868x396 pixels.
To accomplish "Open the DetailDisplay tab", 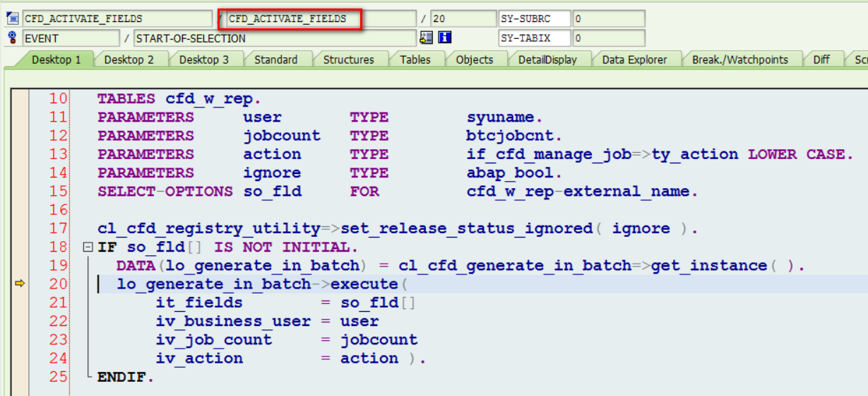I will tap(547, 60).
